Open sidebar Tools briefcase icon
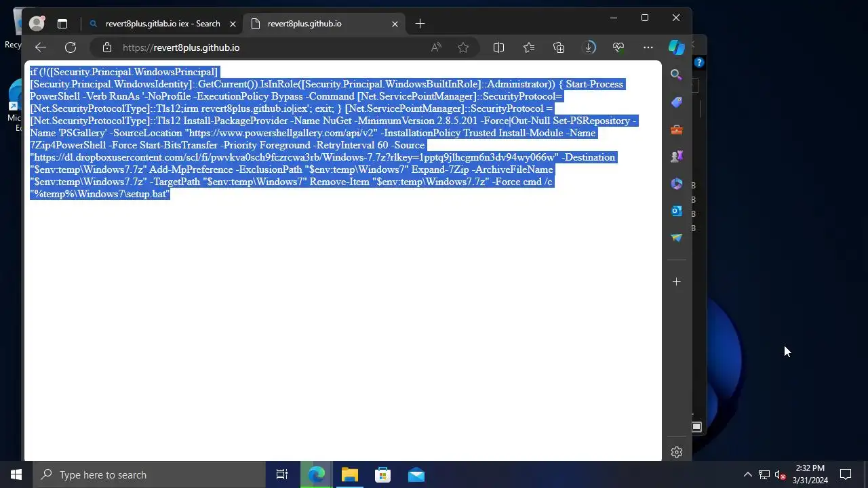868x488 pixels. 676,129
